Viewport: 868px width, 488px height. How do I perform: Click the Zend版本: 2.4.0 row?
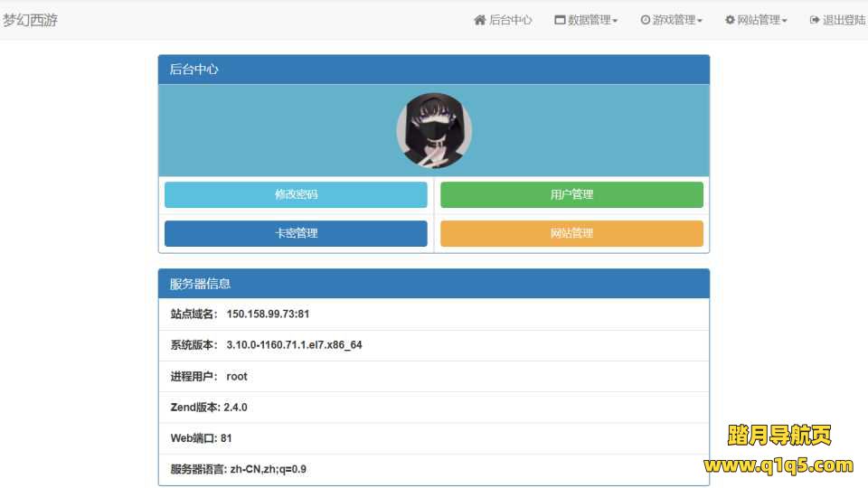(x=434, y=408)
